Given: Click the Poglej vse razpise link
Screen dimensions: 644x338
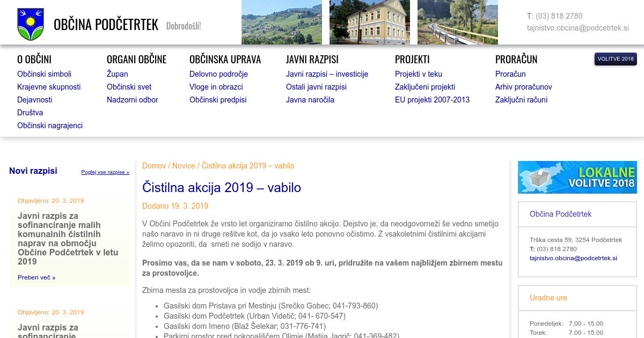Looking at the screenshot, I should (x=105, y=172).
